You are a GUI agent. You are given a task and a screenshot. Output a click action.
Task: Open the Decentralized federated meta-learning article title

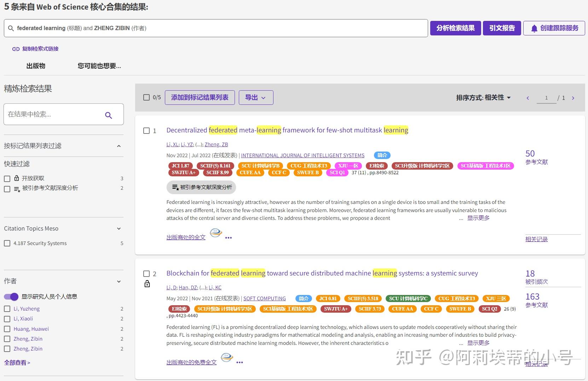click(x=287, y=130)
